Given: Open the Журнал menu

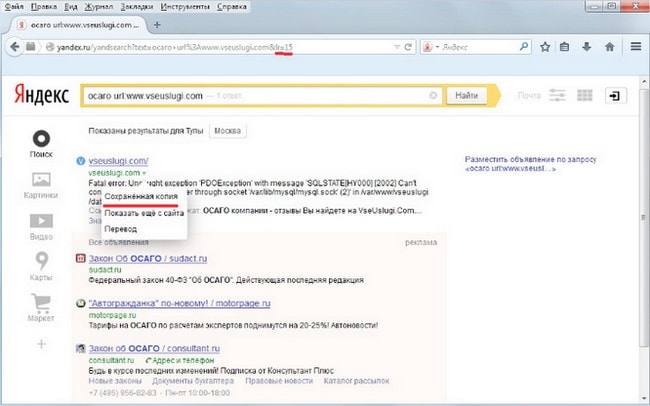Looking at the screenshot, I should [99, 7].
